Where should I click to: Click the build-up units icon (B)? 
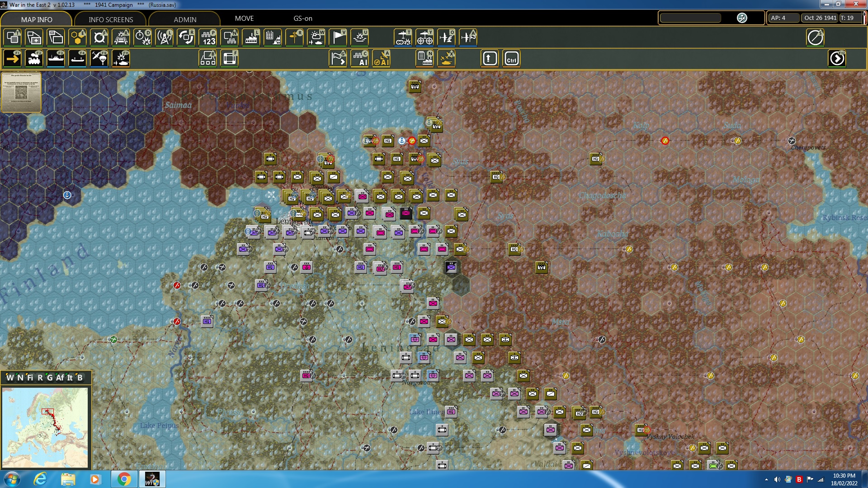point(208,59)
